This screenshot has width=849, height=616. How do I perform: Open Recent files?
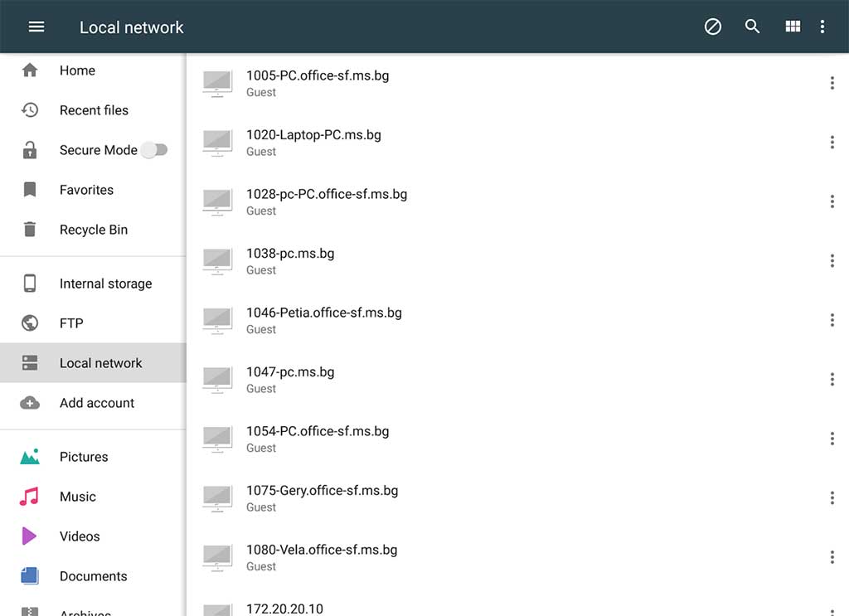[93, 110]
